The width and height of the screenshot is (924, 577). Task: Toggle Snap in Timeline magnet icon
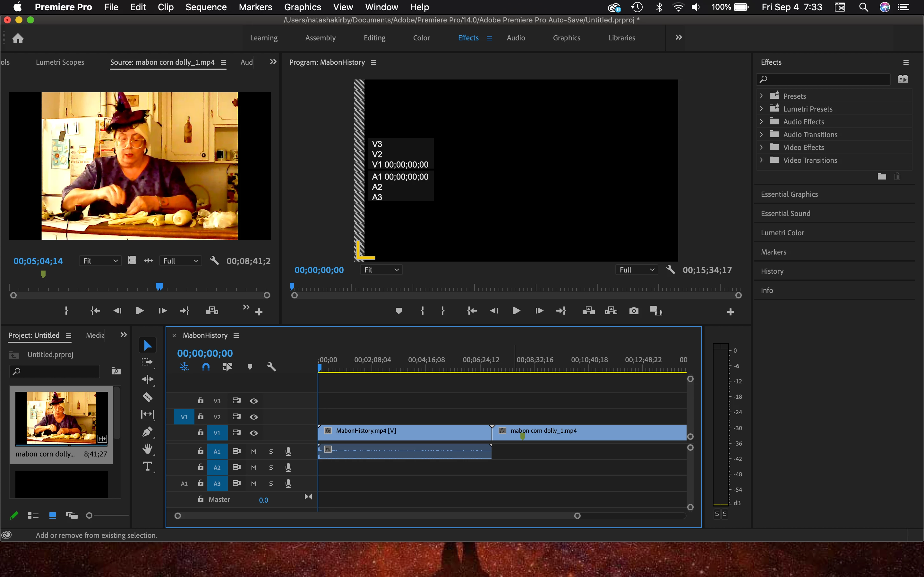point(206,367)
